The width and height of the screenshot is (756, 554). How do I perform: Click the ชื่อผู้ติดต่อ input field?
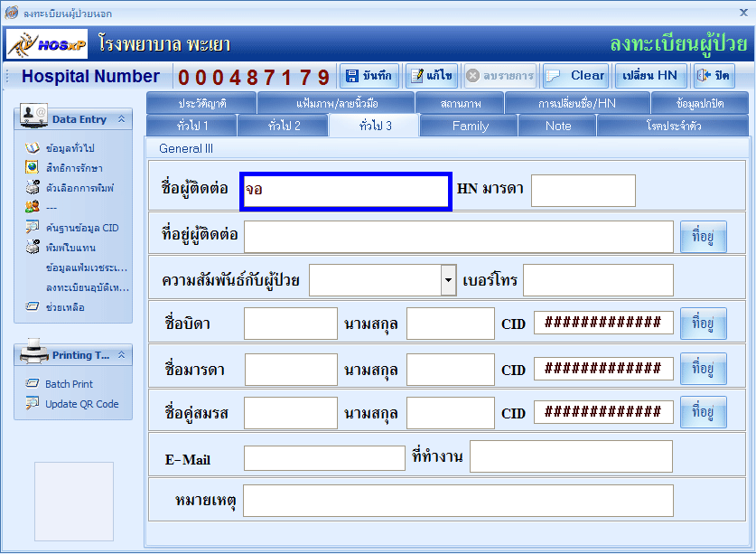[346, 192]
